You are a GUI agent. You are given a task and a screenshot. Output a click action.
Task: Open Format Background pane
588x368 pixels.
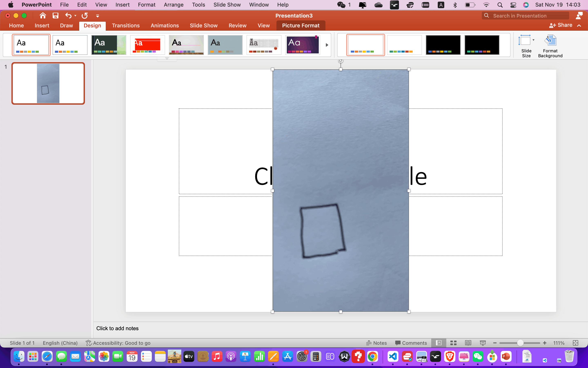550,46
